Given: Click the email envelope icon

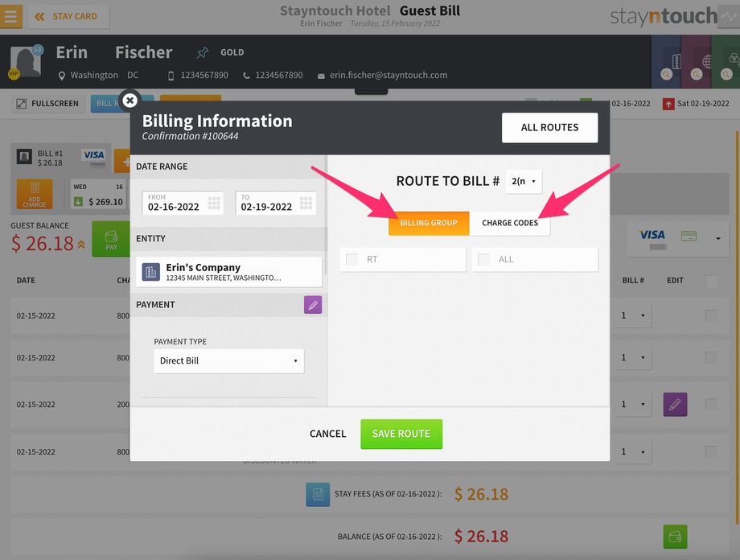Looking at the screenshot, I should point(321,76).
